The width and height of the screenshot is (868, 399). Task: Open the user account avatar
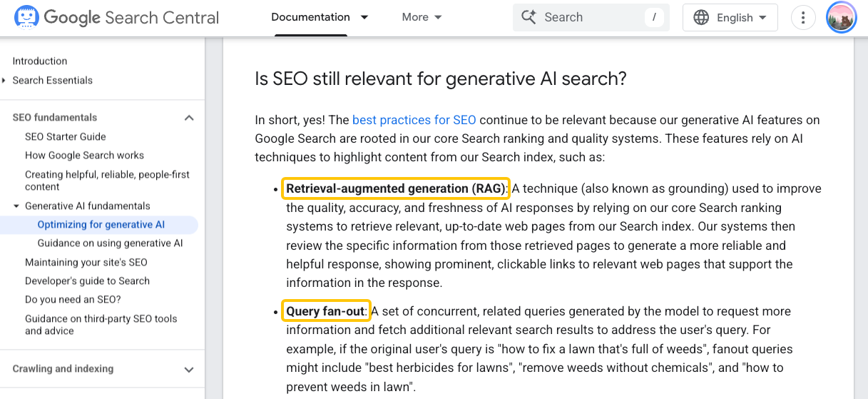point(841,18)
